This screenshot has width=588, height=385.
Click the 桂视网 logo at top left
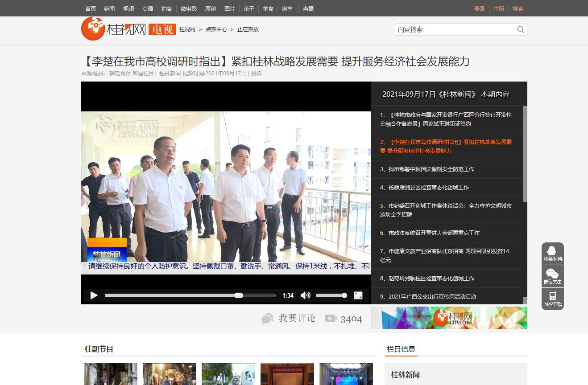(114, 29)
